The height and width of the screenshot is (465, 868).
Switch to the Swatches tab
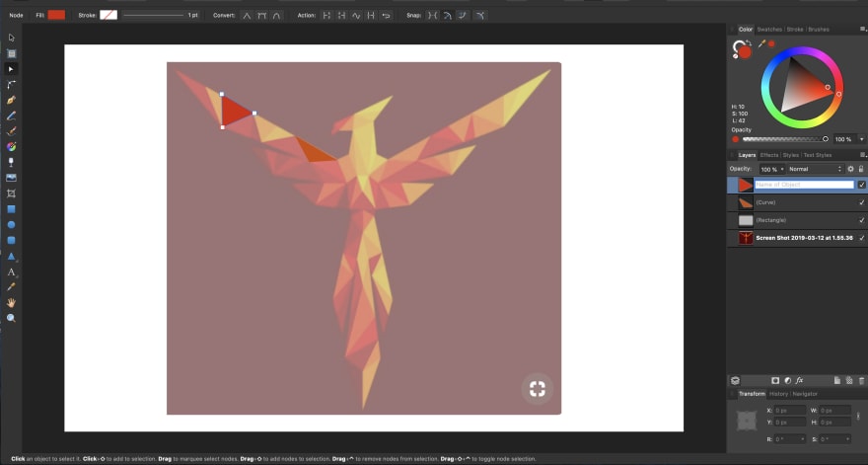coord(769,29)
